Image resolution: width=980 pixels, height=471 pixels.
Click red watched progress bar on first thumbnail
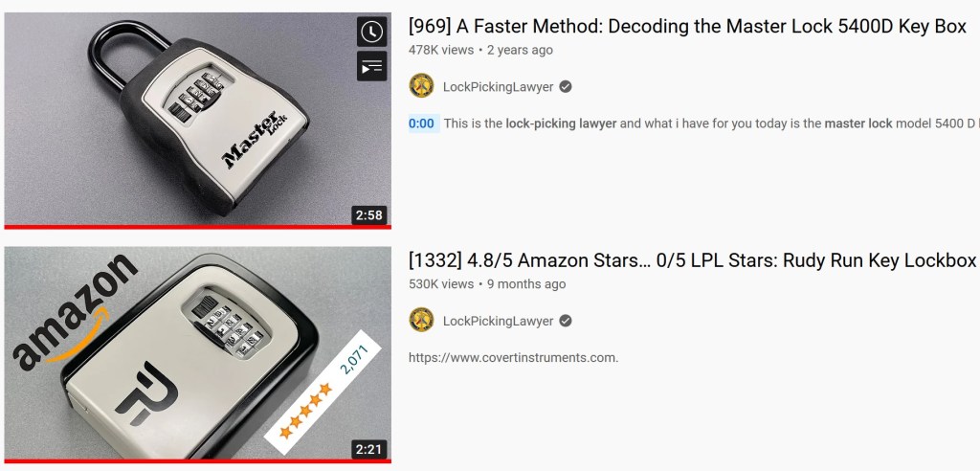[197, 227]
